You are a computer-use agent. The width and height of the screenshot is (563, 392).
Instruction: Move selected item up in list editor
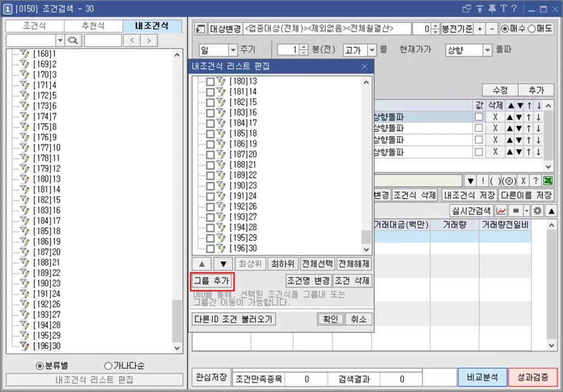tap(202, 264)
